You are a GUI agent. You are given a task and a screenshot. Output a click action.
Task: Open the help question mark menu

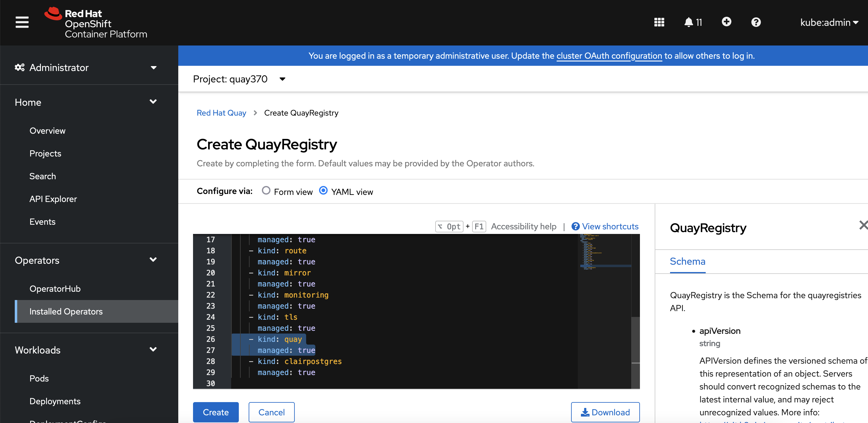point(756,22)
